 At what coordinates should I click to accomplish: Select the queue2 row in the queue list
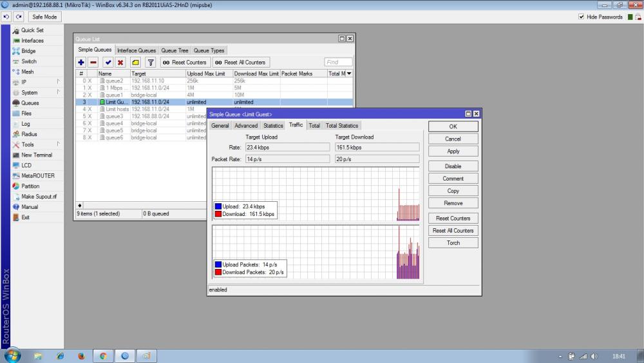[x=113, y=81]
